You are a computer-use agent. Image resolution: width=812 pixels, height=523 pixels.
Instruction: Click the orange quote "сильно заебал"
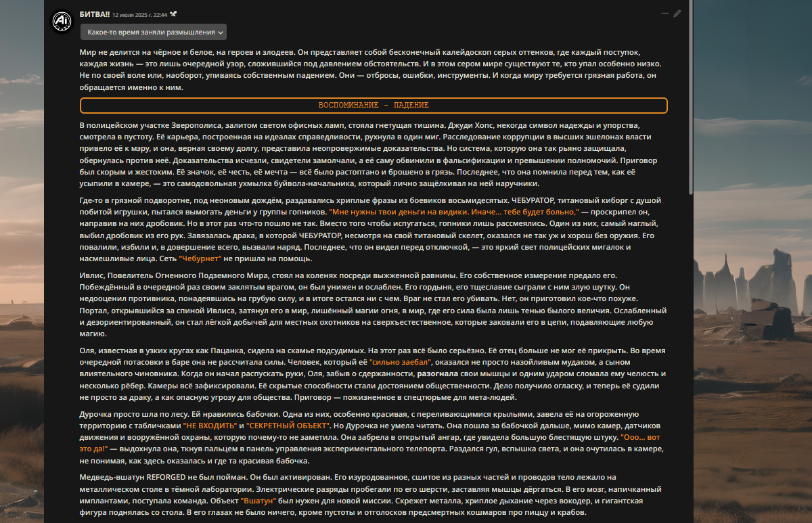click(x=401, y=361)
